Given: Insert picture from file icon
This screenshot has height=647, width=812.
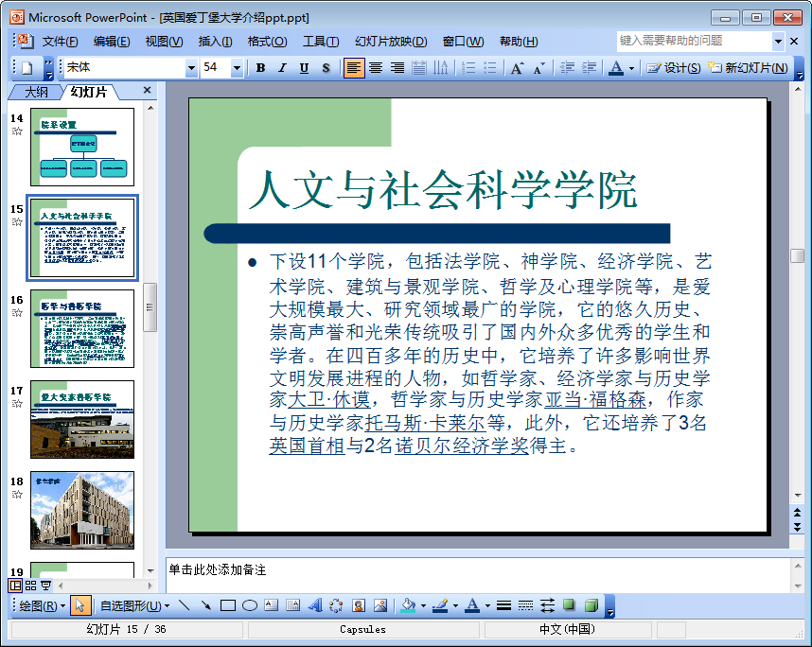Looking at the screenshot, I should click(x=380, y=605).
